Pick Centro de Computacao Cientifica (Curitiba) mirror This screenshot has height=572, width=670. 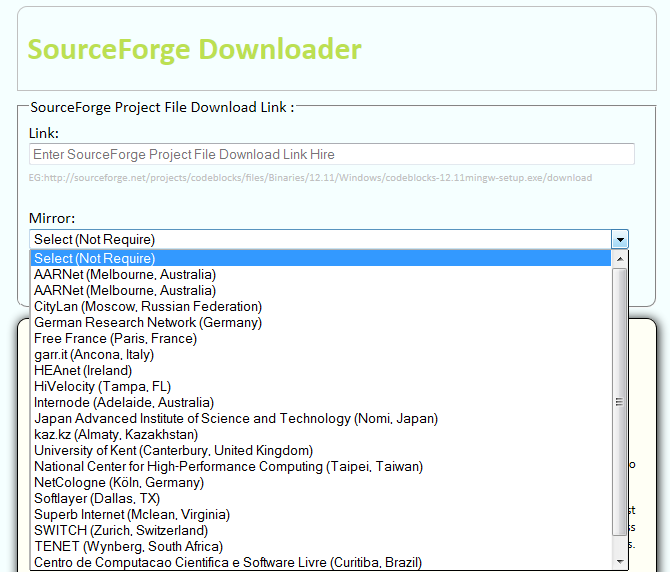(x=321, y=562)
